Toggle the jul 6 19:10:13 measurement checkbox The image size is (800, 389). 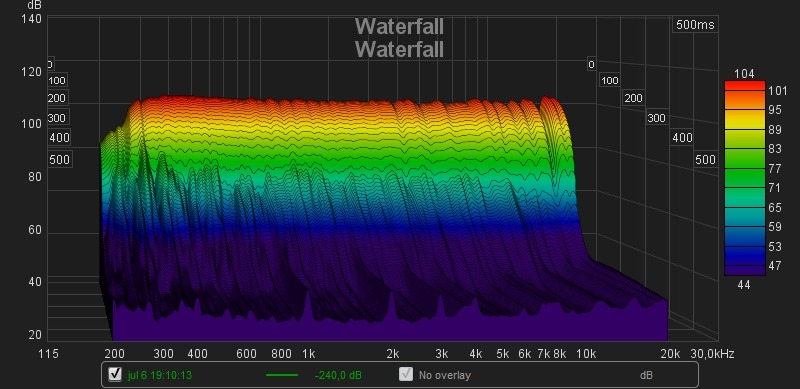115,375
